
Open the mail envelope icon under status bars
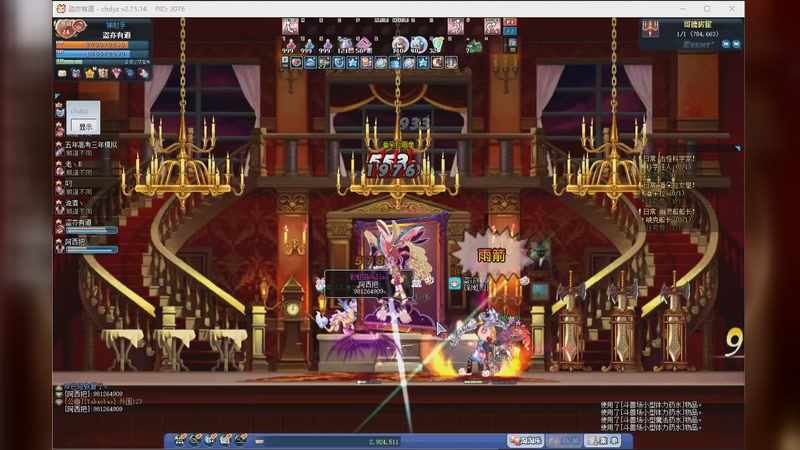click(62, 73)
